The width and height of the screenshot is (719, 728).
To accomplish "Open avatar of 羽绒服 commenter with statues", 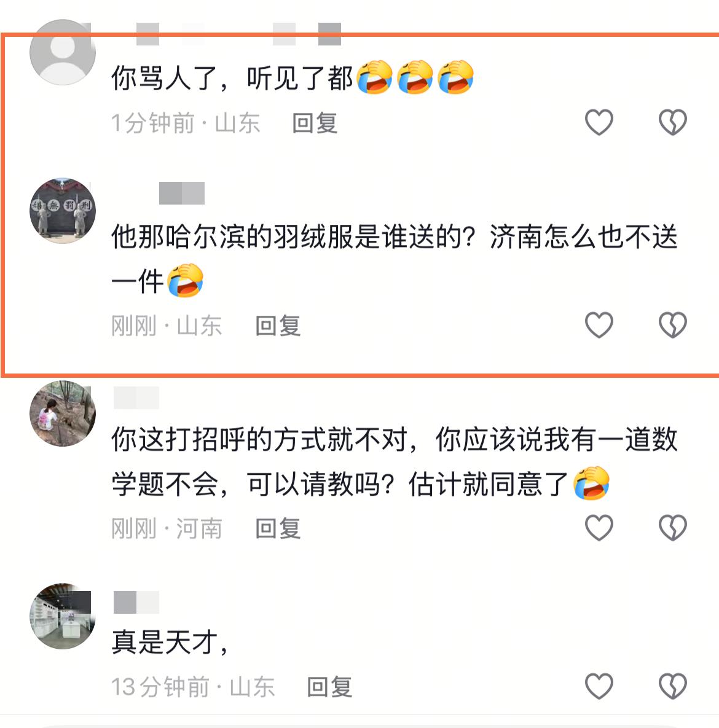I will [x=63, y=210].
